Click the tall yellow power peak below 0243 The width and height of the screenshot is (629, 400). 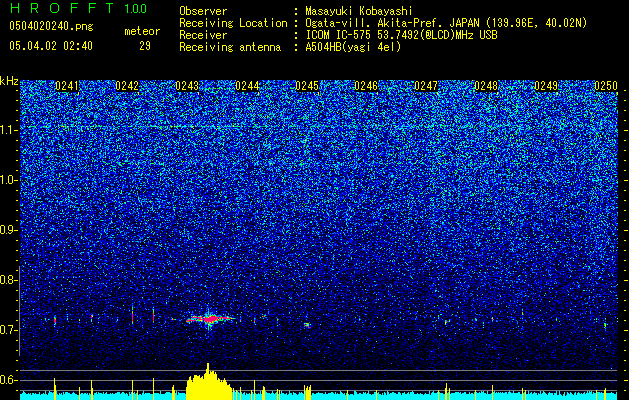tap(208, 381)
